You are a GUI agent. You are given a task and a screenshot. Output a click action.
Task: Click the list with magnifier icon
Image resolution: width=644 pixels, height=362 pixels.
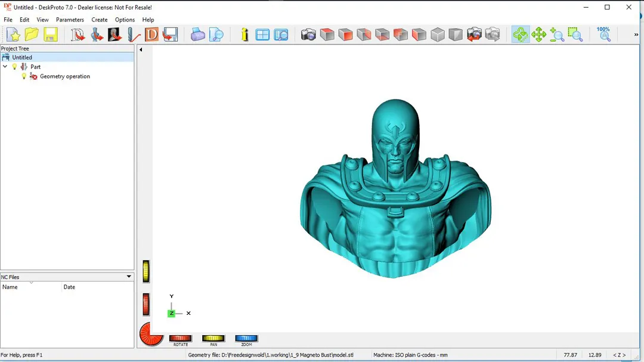281,35
